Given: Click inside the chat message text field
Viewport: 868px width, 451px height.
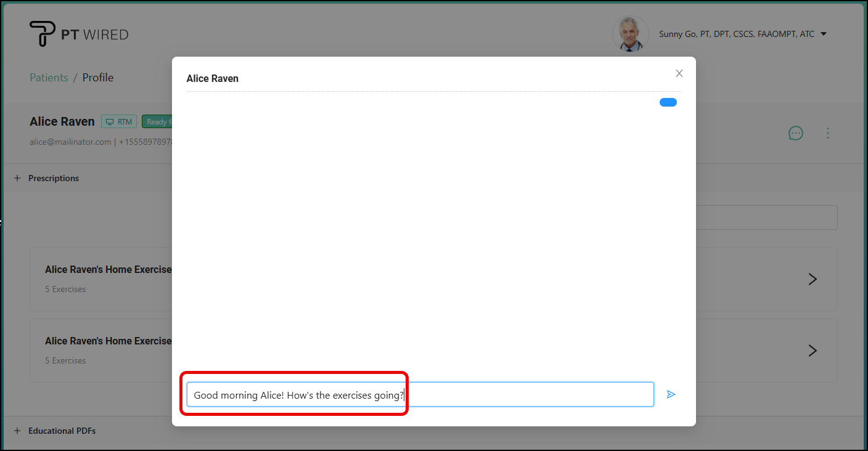Looking at the screenshot, I should point(524,394).
